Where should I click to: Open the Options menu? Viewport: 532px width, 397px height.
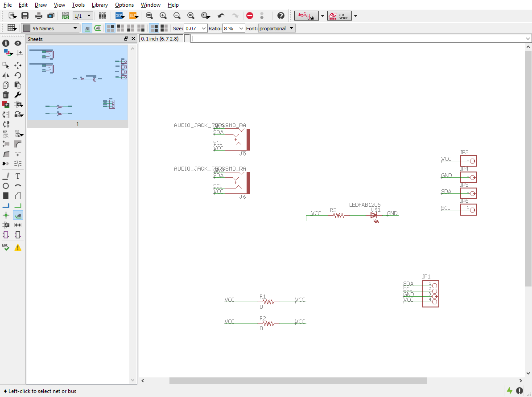click(124, 5)
